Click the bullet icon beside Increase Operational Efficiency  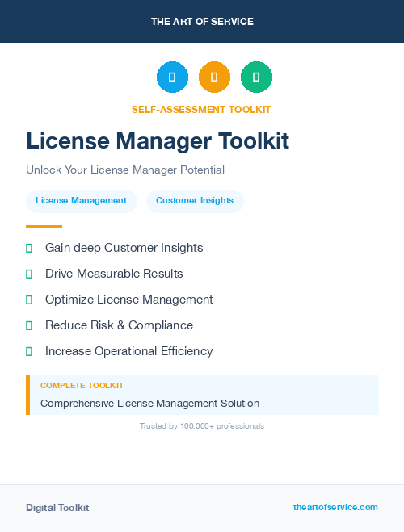(29, 351)
